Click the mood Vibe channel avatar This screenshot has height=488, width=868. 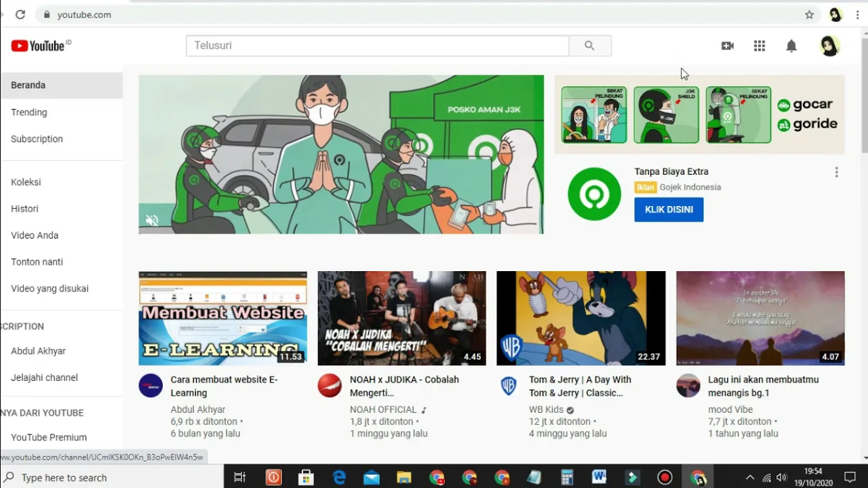(x=688, y=385)
